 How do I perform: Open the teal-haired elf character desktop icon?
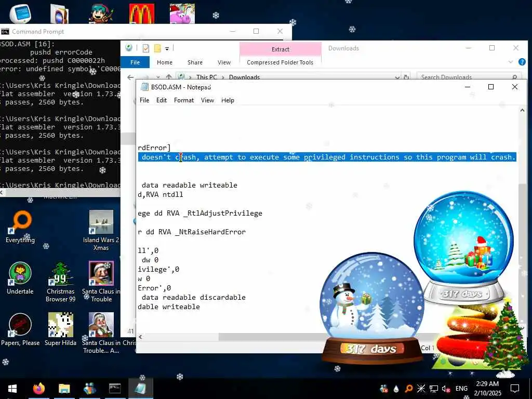[101, 14]
